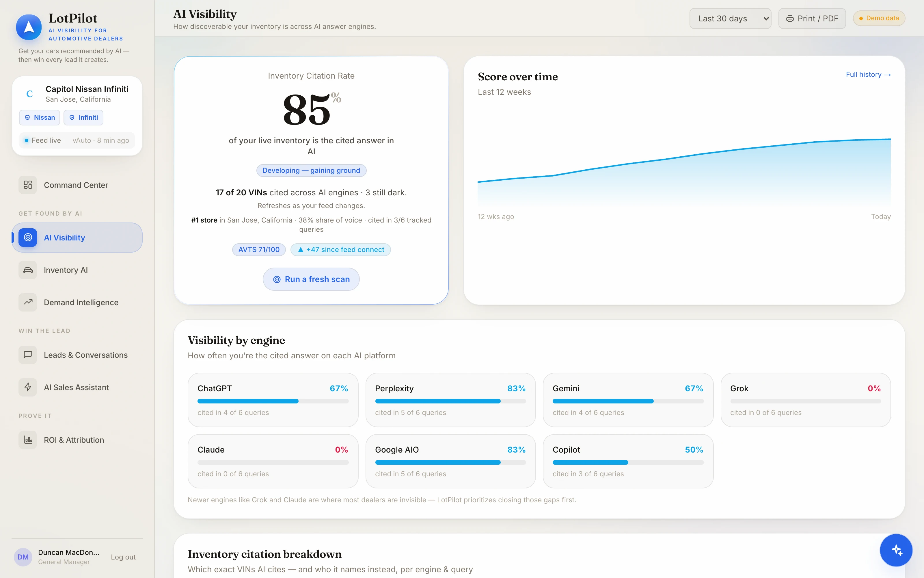Open the Full history link

click(x=868, y=75)
